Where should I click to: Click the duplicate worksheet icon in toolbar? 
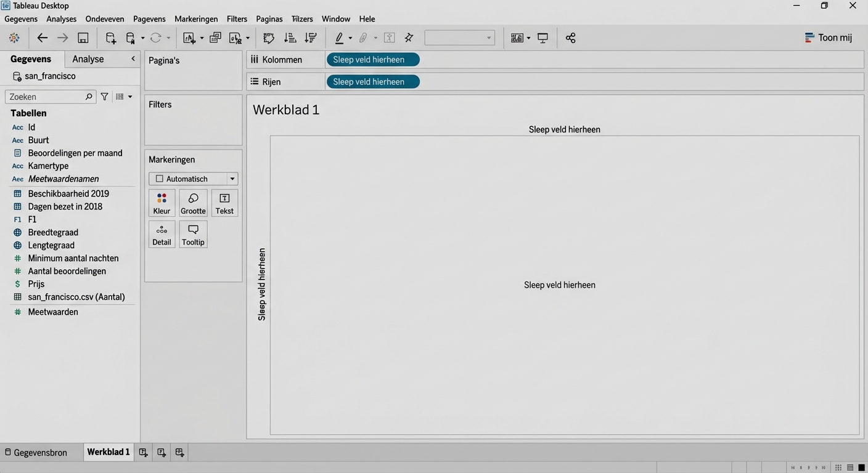click(215, 38)
